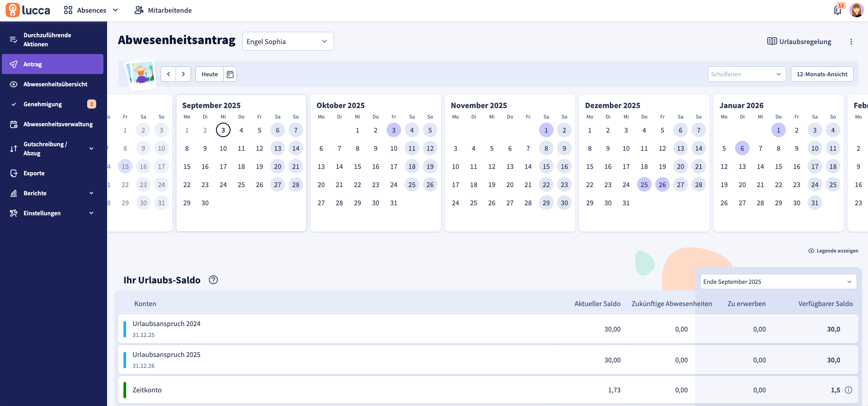Click the Zeitkonto info icon
Image resolution: width=868 pixels, height=406 pixels.
click(848, 390)
